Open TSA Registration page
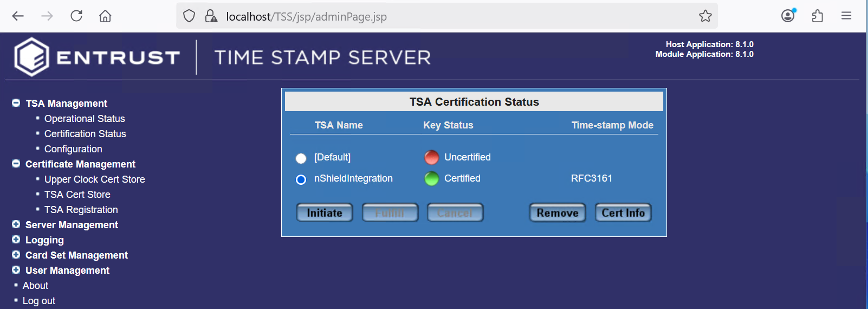Screen dimensions: 868x309 (81, 210)
